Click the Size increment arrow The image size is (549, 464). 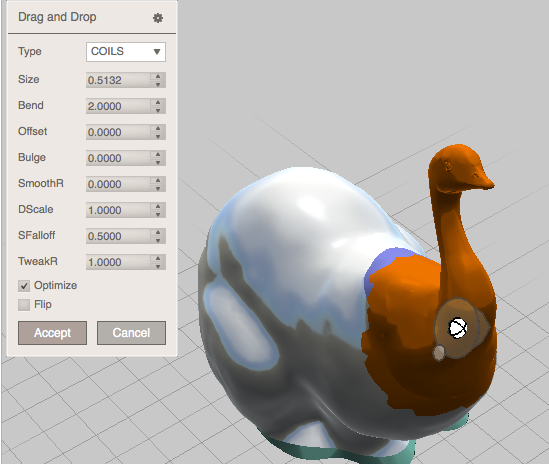click(x=158, y=76)
